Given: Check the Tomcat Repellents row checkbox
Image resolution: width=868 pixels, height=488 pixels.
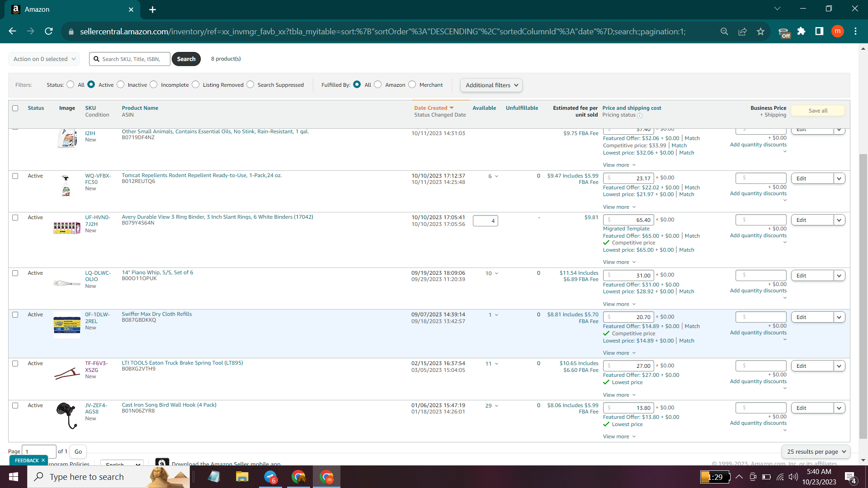Looking at the screenshot, I should [x=15, y=176].
